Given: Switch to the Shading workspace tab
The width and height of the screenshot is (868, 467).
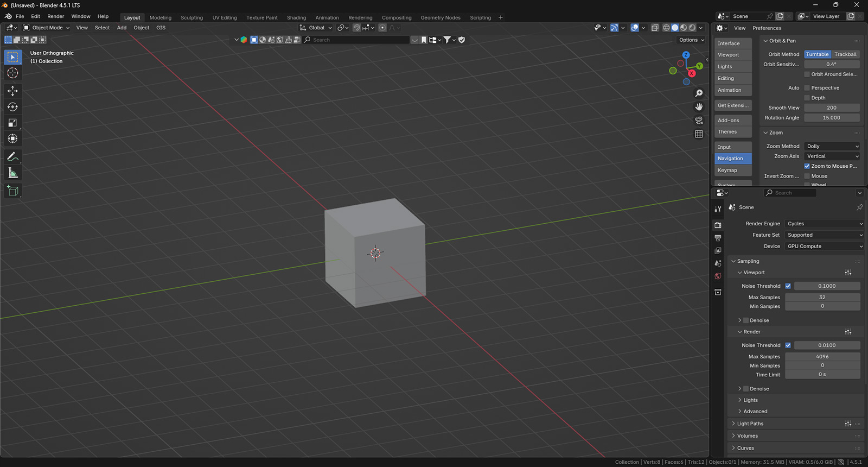Looking at the screenshot, I should 296,17.
